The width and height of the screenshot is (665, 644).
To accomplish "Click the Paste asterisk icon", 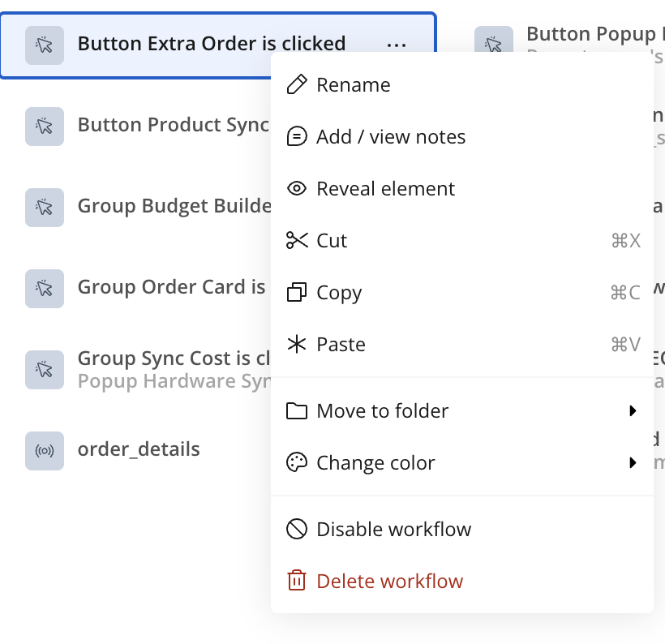I will coord(298,345).
